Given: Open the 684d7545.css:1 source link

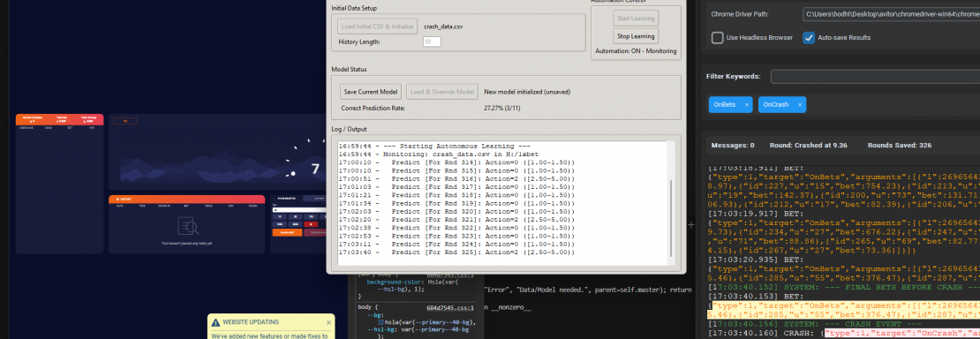Looking at the screenshot, I should coord(450,308).
